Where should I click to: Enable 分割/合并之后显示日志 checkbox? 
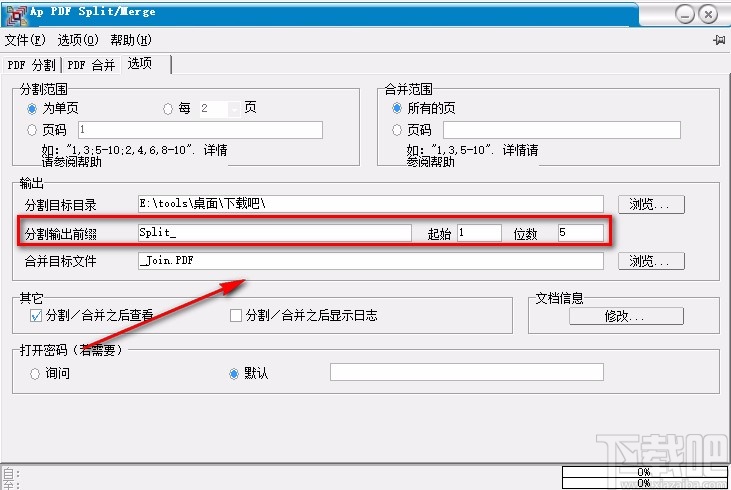tap(236, 316)
